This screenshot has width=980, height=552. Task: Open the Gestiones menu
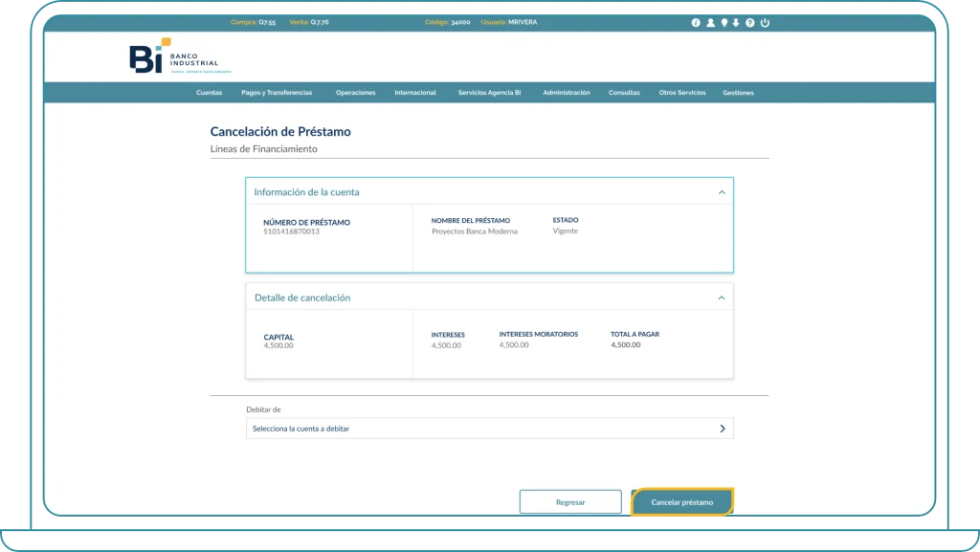738,93
